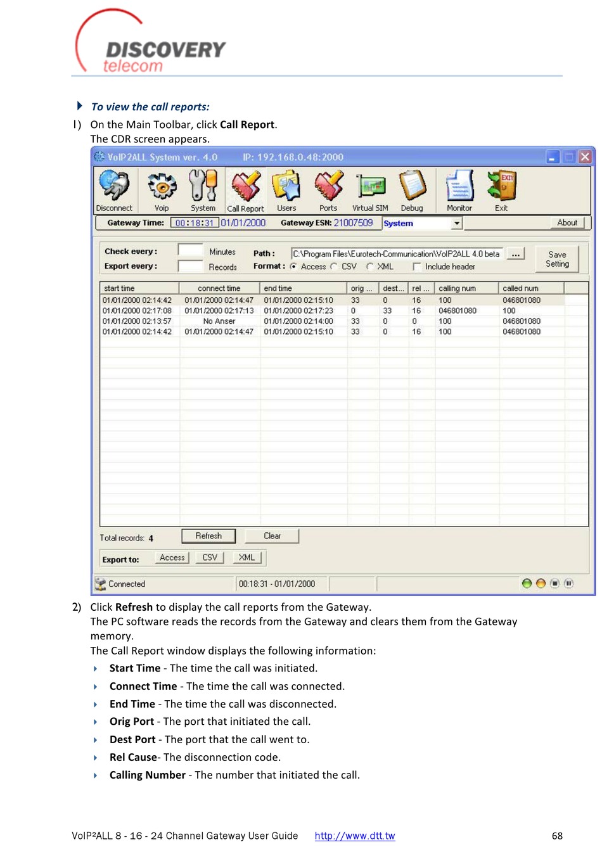Click the Check every minutes field
The image size is (602, 868).
[x=190, y=251]
